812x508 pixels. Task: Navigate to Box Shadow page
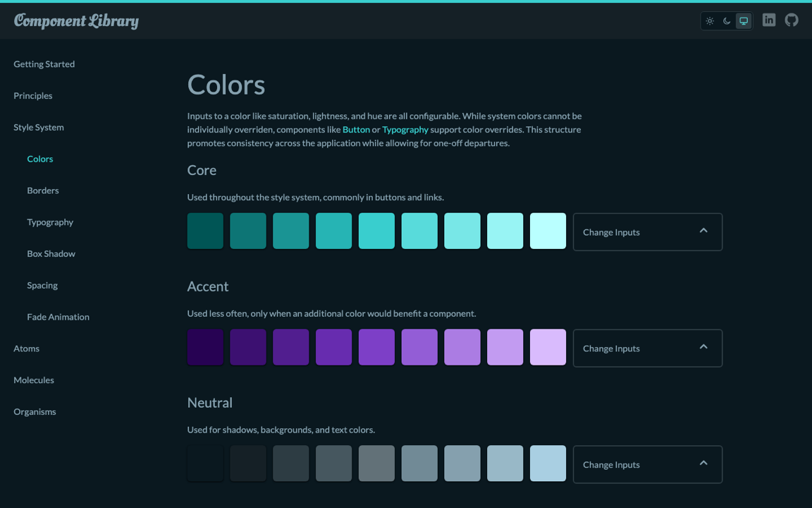51,254
